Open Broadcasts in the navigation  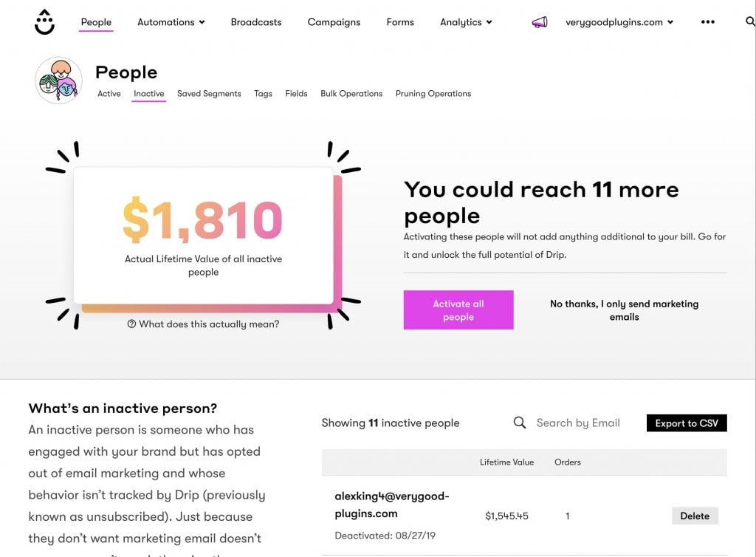point(256,22)
